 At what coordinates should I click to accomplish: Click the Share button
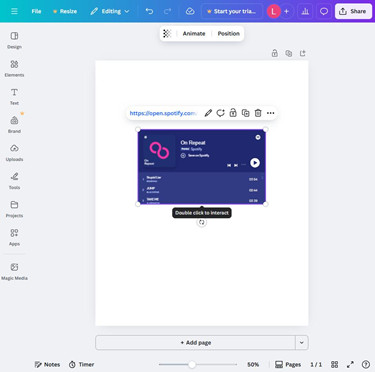353,11
